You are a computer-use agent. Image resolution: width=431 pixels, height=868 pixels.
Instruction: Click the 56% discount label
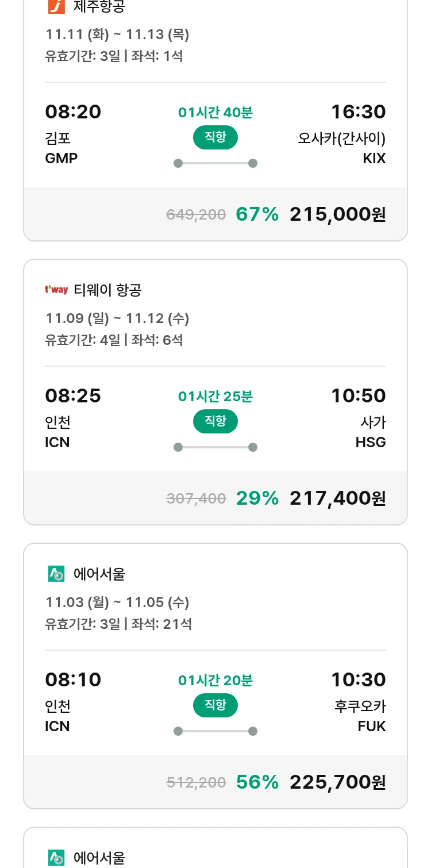[257, 782]
